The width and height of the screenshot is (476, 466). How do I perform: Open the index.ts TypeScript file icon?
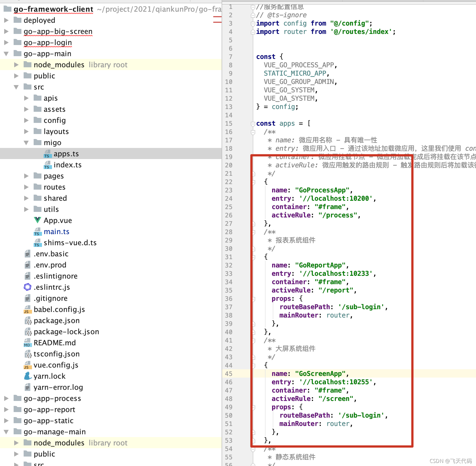click(48, 165)
